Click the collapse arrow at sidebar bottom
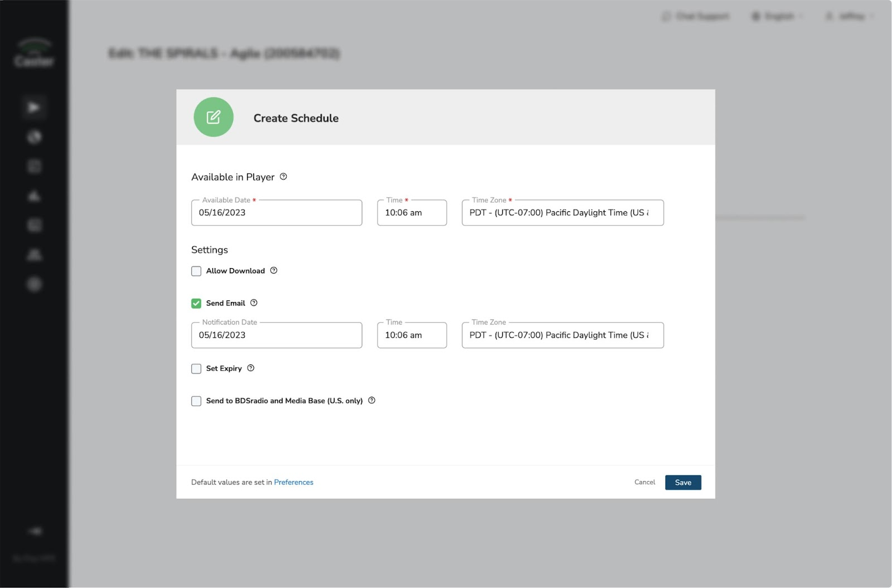This screenshot has height=588, width=892. click(35, 531)
